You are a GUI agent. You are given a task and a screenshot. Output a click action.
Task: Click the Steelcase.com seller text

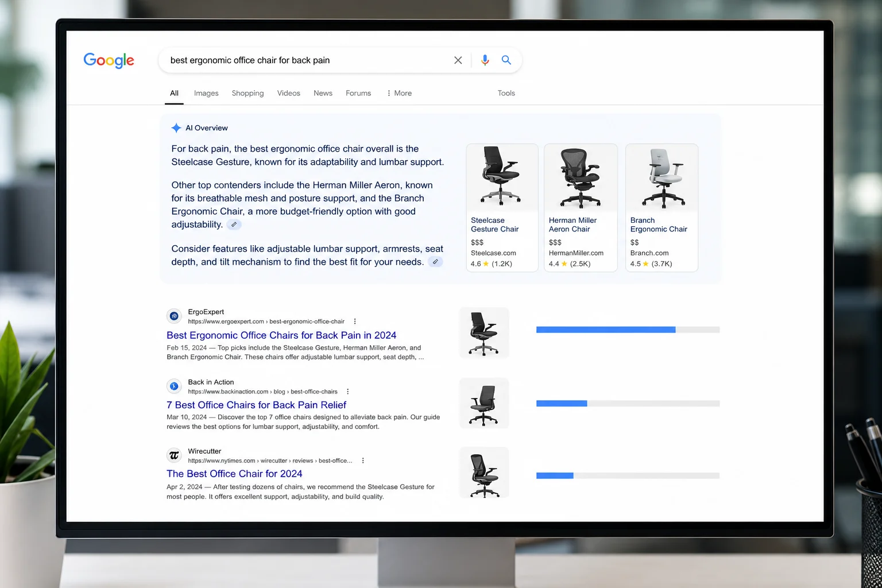493,253
